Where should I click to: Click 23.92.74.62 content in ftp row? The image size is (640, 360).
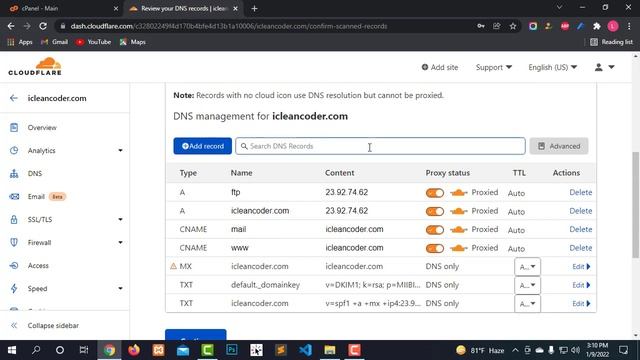click(x=347, y=192)
